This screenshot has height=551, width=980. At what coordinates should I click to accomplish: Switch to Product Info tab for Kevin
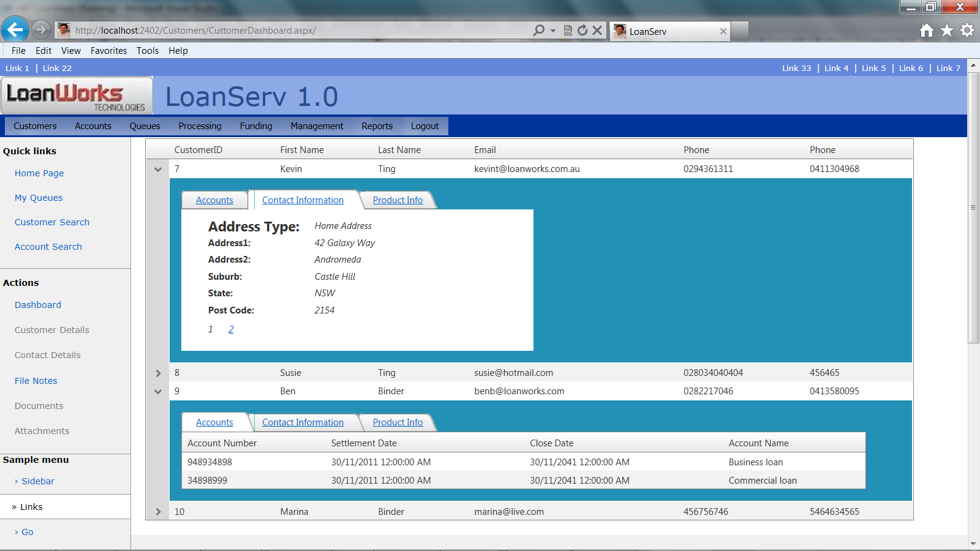click(x=398, y=200)
